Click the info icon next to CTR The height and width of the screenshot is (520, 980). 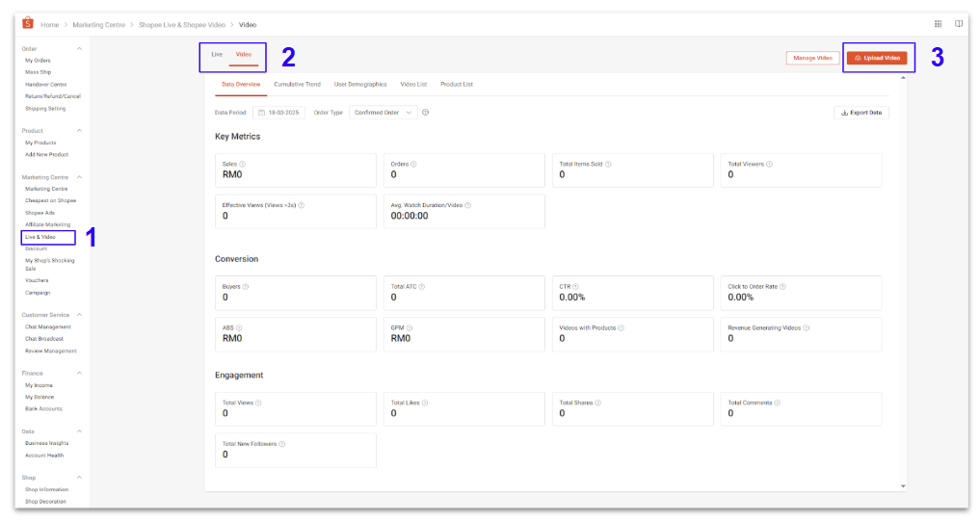pyautogui.click(x=575, y=287)
